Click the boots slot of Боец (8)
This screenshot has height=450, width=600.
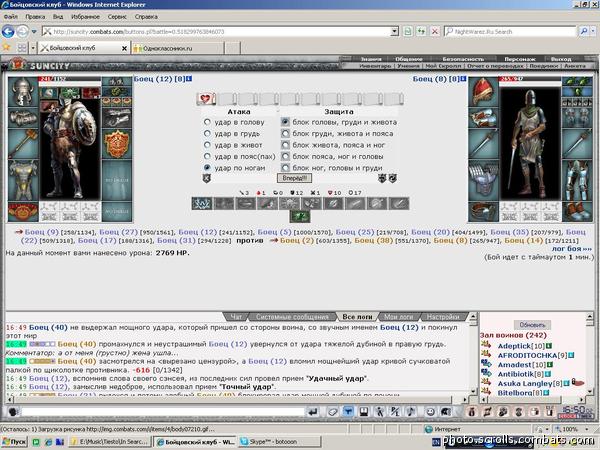pos(577,212)
